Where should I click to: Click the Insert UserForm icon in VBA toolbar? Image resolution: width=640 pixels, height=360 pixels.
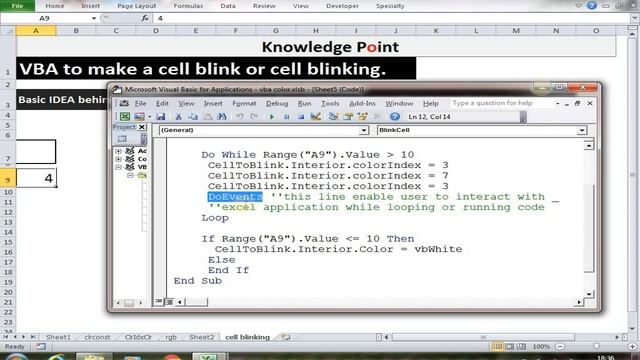(139, 117)
